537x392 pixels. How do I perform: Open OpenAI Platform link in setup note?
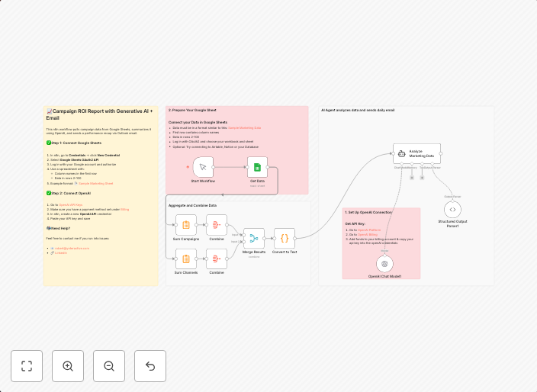pos(369,230)
